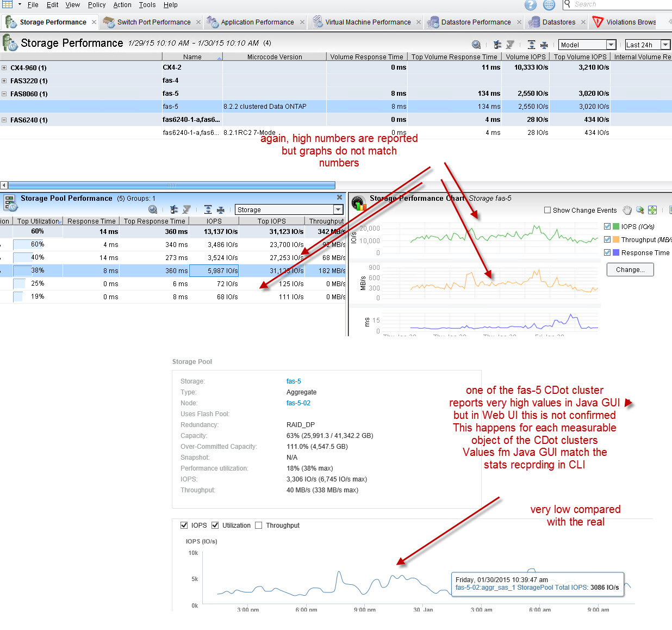Click filter funnel icon in Storage Pool Performance toolbar
This screenshot has width=672, height=630.
(x=186, y=209)
